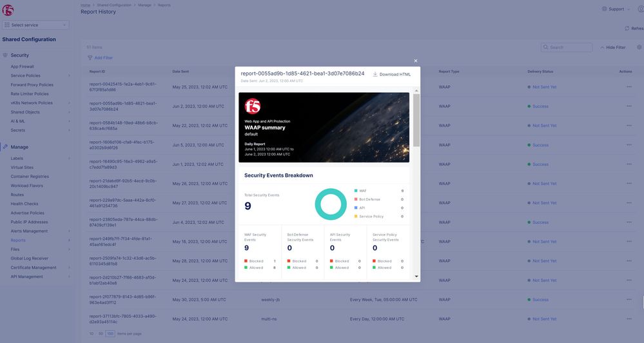Open actions menu for report-23805eda row
This screenshot has height=343, width=644.
[629, 222]
